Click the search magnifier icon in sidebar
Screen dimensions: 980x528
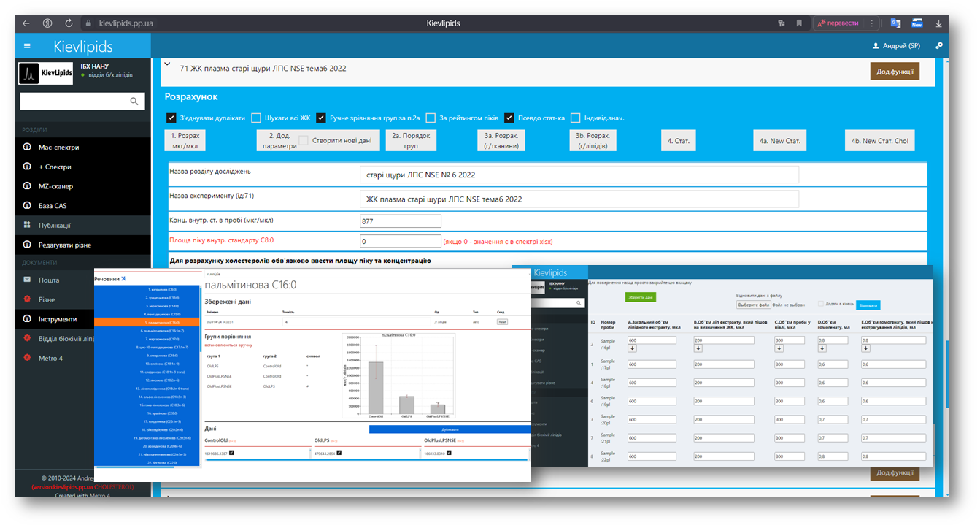coord(134,102)
